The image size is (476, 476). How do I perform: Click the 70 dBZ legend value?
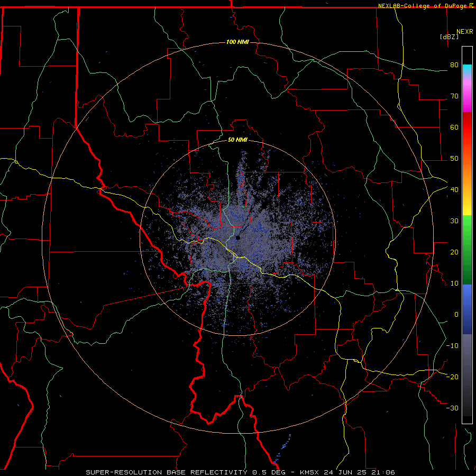454,96
